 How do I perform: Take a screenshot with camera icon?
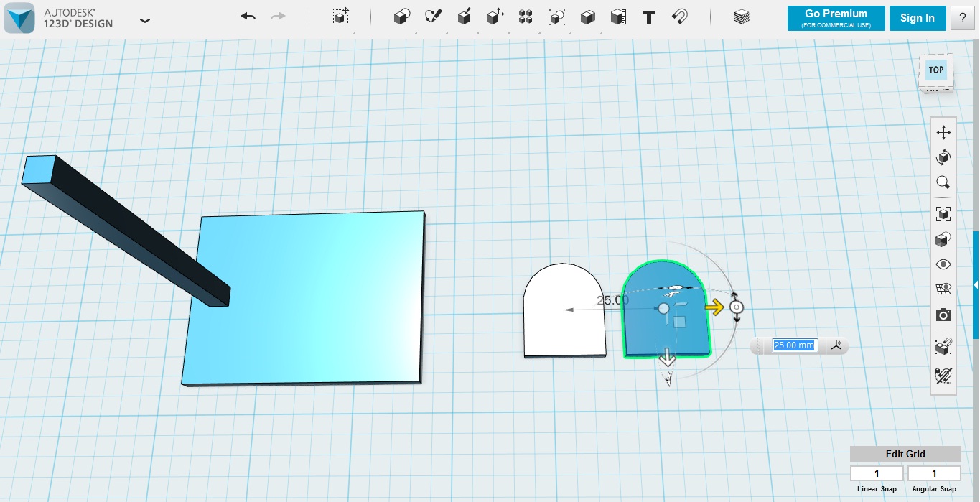tap(943, 315)
